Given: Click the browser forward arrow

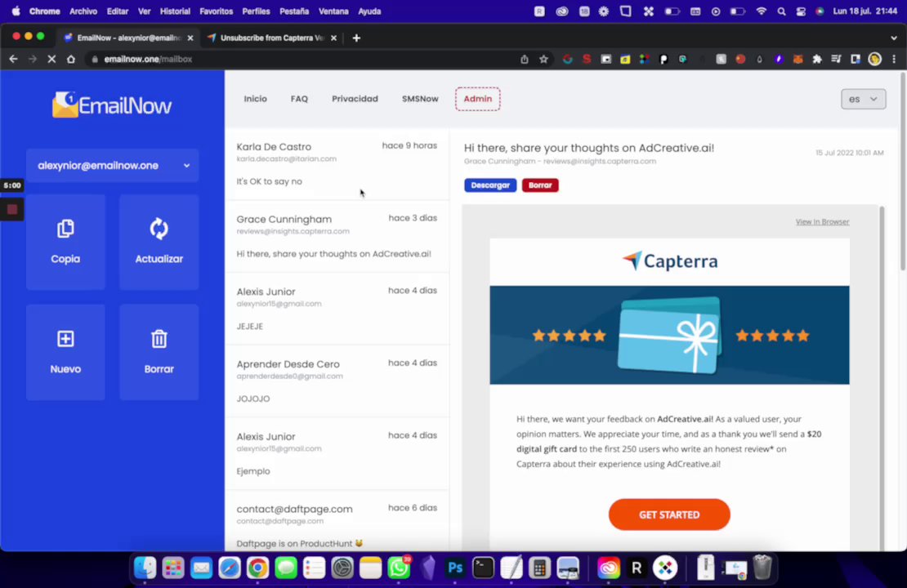Looking at the screenshot, I should [x=33, y=59].
